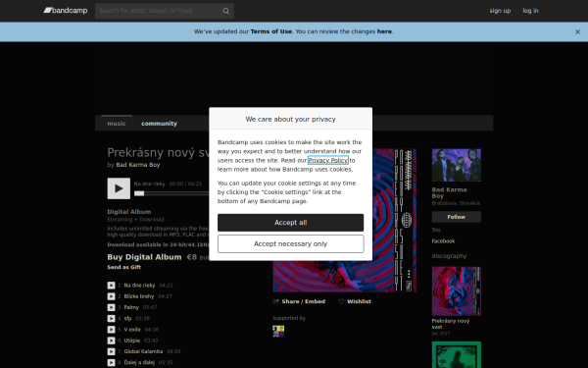This screenshot has width=588, height=368.
Task: Play track 2 Blízke brehy
Action: (111, 296)
